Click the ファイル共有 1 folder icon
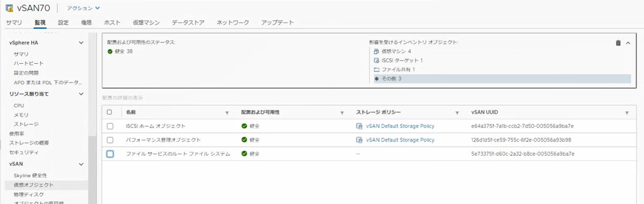Image resolution: width=644 pixels, height=204 pixels. tap(377, 70)
